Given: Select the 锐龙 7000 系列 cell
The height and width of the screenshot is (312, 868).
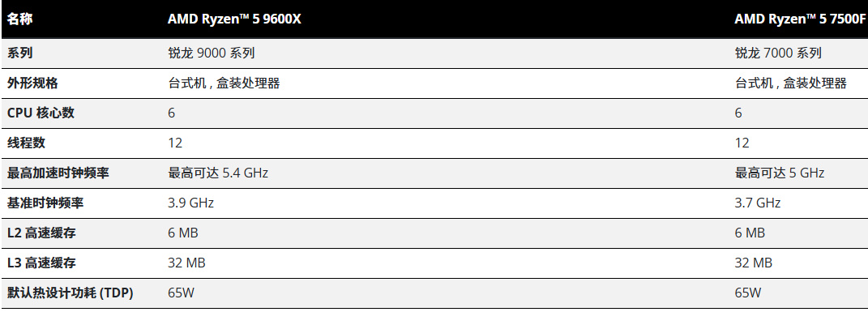Looking at the screenshot, I should (x=778, y=53).
